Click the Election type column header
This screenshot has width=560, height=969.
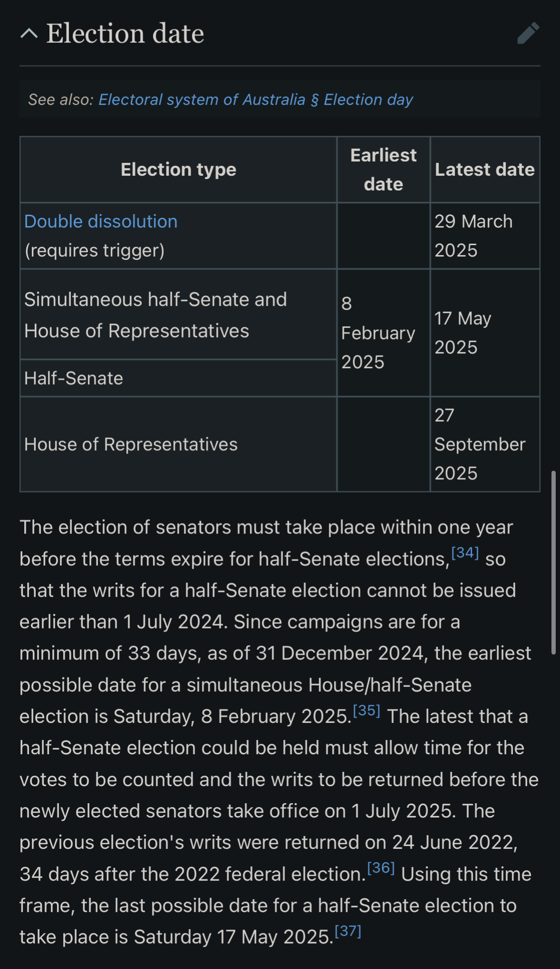(x=179, y=170)
